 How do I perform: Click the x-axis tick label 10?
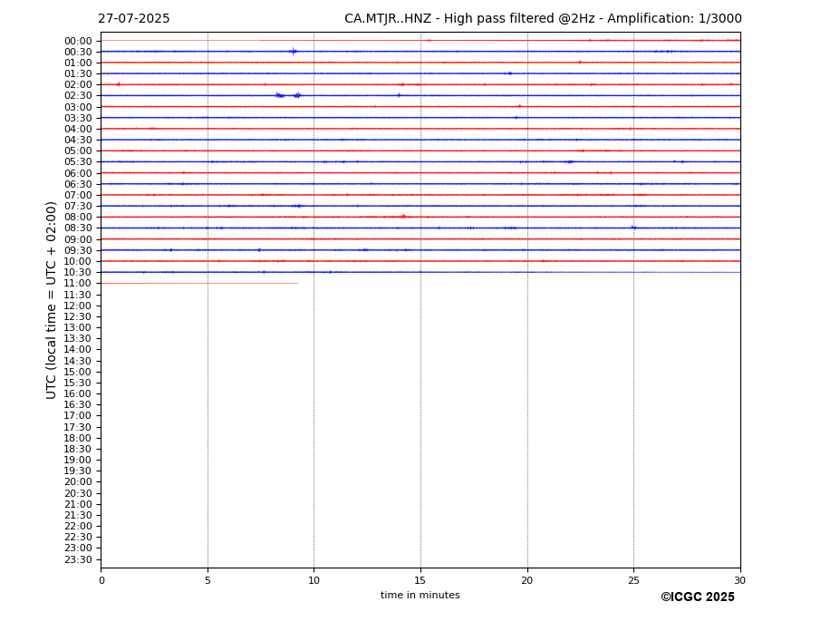(314, 580)
